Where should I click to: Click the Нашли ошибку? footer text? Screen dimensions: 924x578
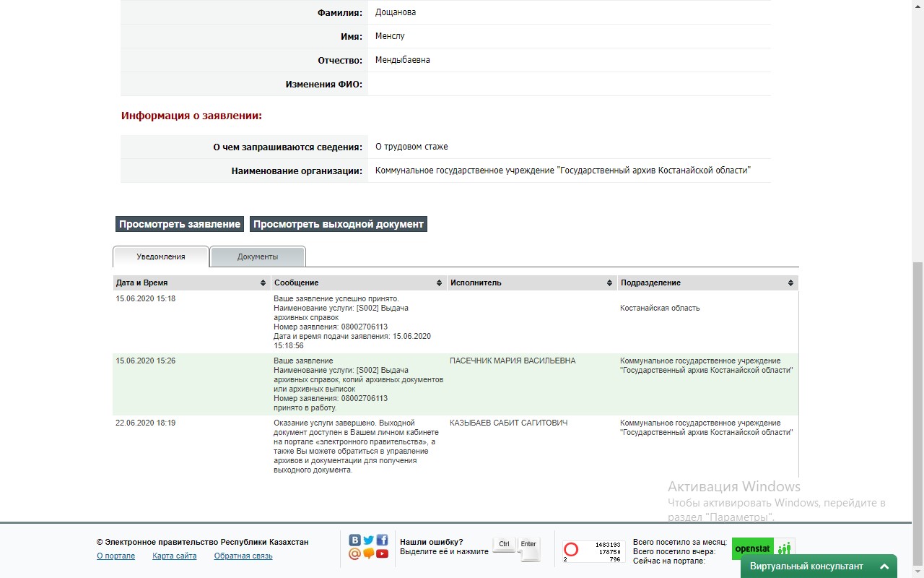432,542
